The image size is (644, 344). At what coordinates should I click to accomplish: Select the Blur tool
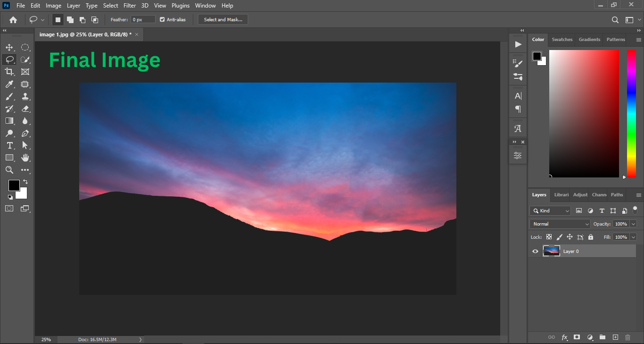tap(25, 121)
